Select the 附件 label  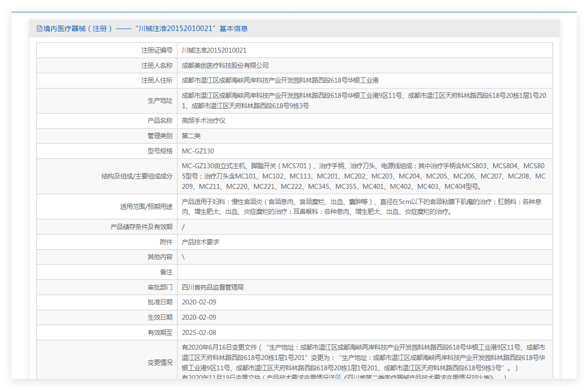[166, 242]
